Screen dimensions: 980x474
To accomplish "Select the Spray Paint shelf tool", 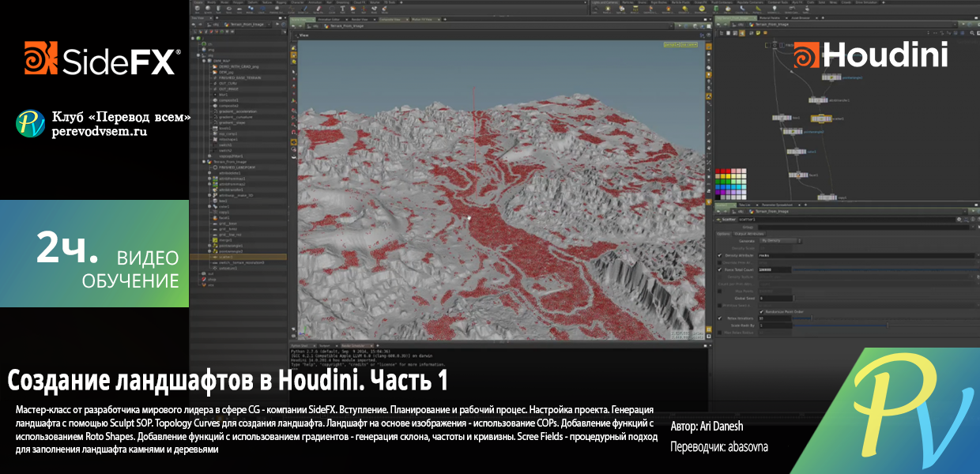I will pyautogui.click(x=318, y=9).
